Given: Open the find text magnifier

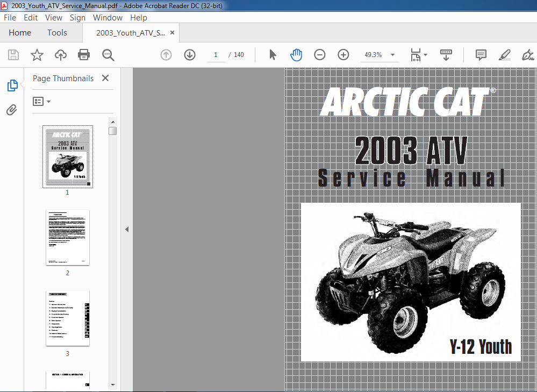Looking at the screenshot, I should (x=108, y=55).
